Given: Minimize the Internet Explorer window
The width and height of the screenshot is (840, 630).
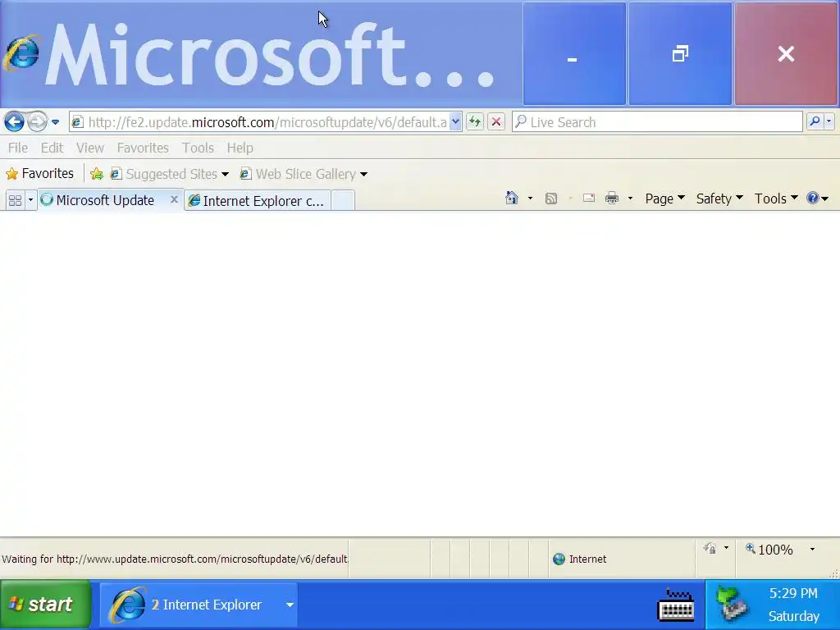Looking at the screenshot, I should click(x=573, y=53).
